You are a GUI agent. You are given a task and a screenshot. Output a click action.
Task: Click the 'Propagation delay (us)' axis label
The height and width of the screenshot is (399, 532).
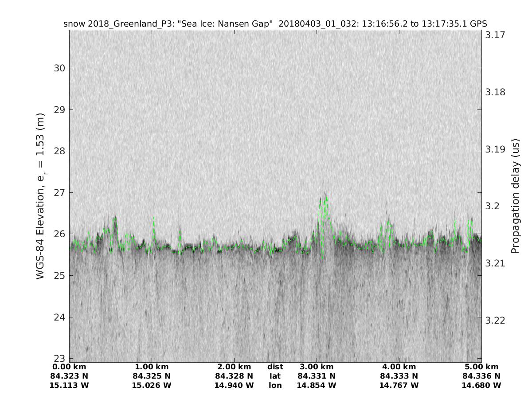[x=515, y=196]
